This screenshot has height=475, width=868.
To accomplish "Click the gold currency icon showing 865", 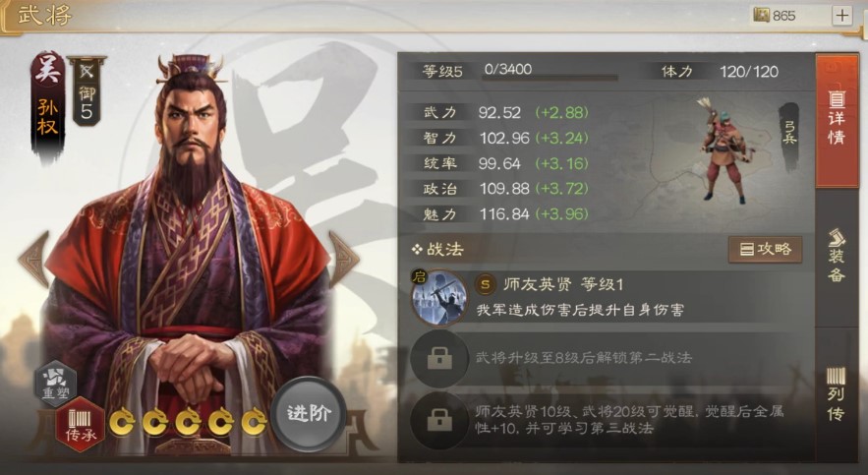I will coord(762,15).
